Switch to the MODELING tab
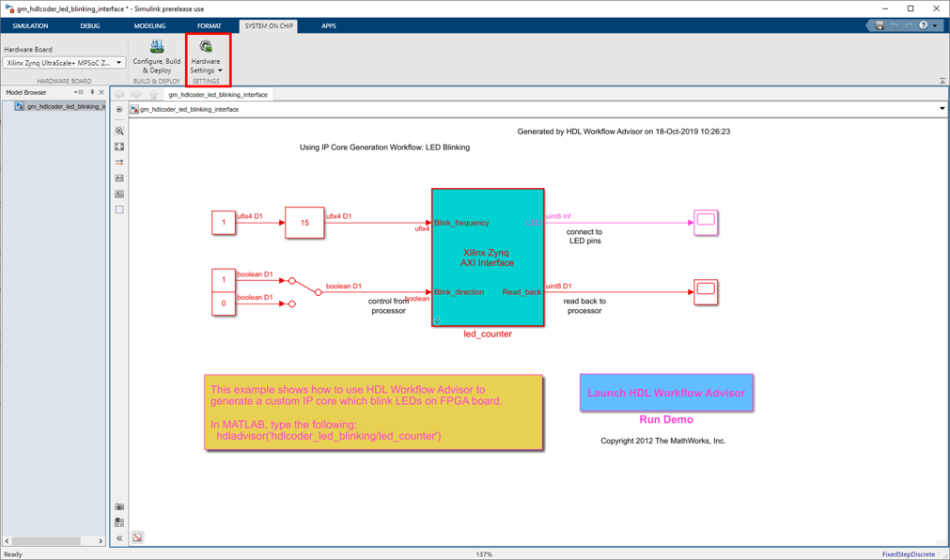This screenshot has width=950, height=560. (149, 26)
